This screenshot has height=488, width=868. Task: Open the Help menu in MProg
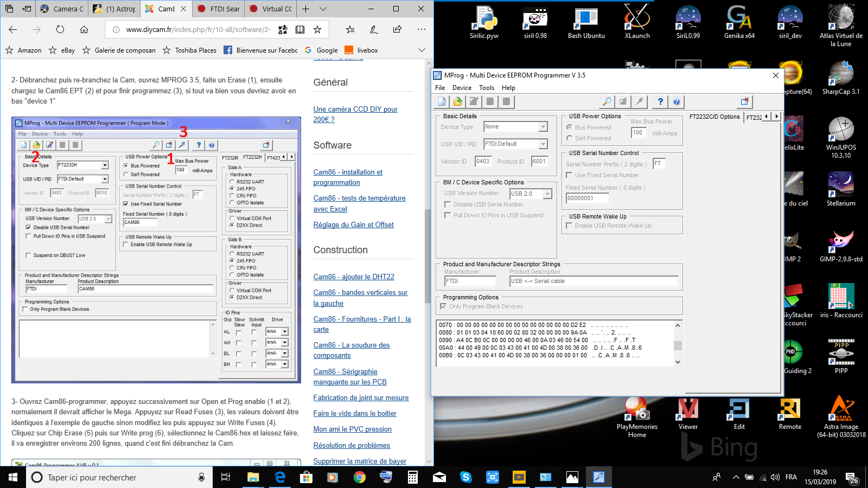click(508, 88)
